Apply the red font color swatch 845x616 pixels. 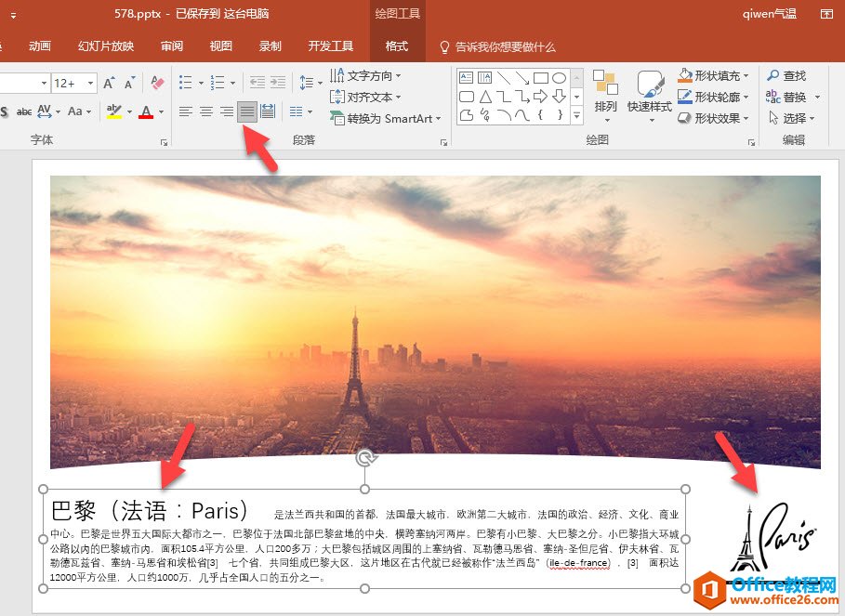click(x=145, y=112)
